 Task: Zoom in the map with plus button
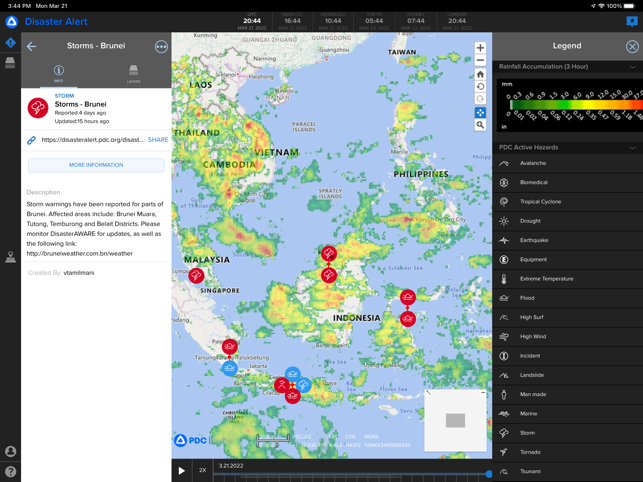click(x=480, y=48)
